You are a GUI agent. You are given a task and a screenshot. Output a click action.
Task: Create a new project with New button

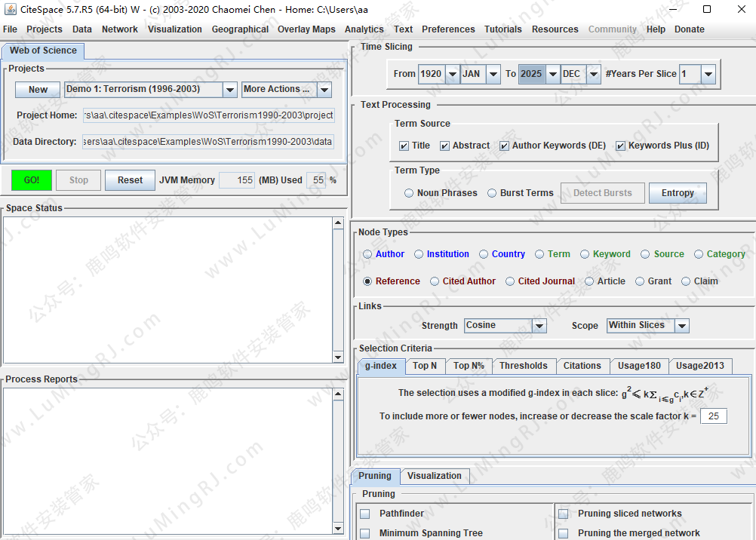coord(38,90)
